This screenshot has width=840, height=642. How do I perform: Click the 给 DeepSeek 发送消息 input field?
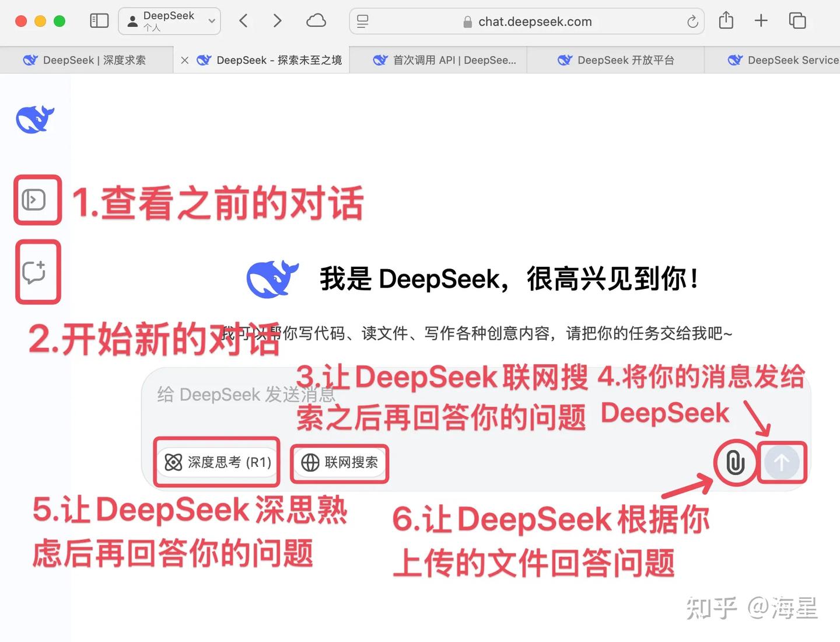tap(246, 395)
